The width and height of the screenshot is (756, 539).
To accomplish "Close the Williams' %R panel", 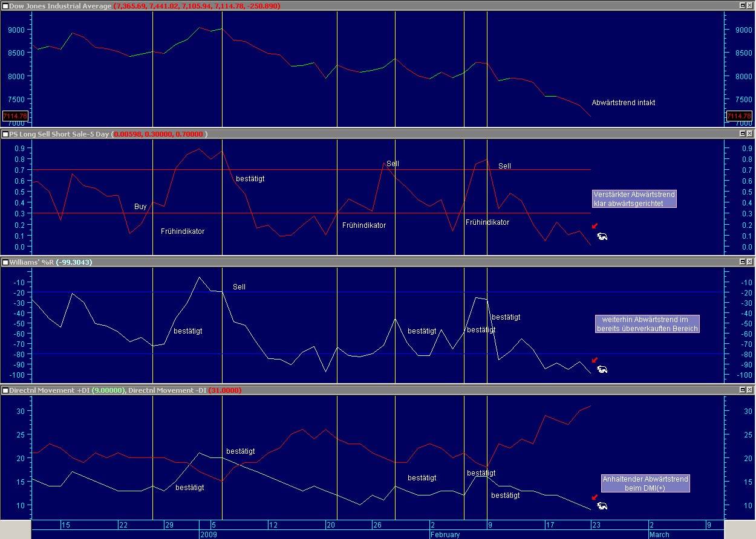I will [x=750, y=262].
